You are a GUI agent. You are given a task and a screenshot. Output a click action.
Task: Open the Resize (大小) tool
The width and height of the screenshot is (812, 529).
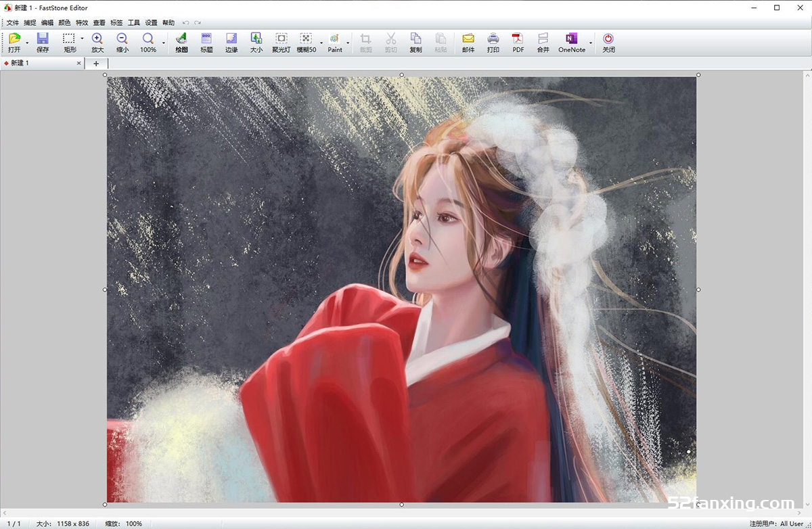(256, 42)
